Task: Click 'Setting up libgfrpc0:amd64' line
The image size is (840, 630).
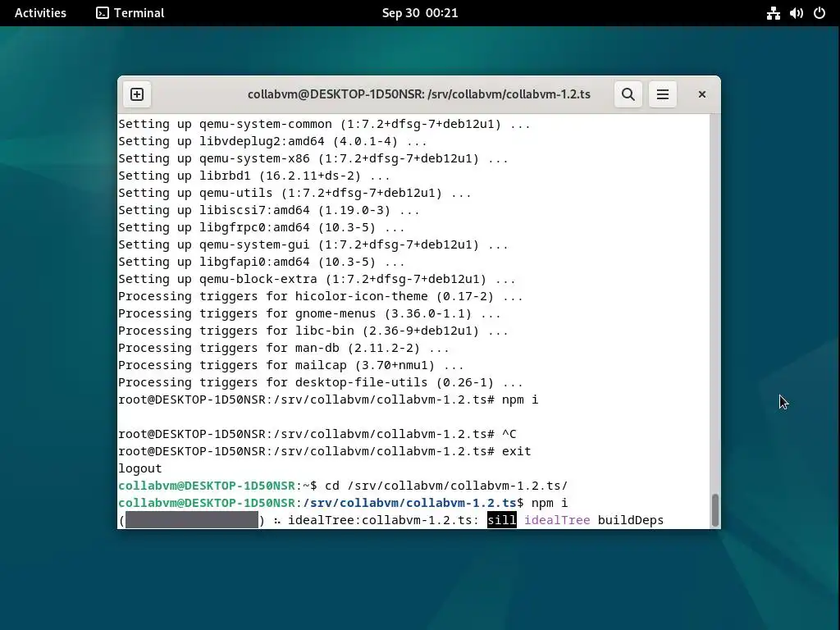Action: [x=262, y=226]
